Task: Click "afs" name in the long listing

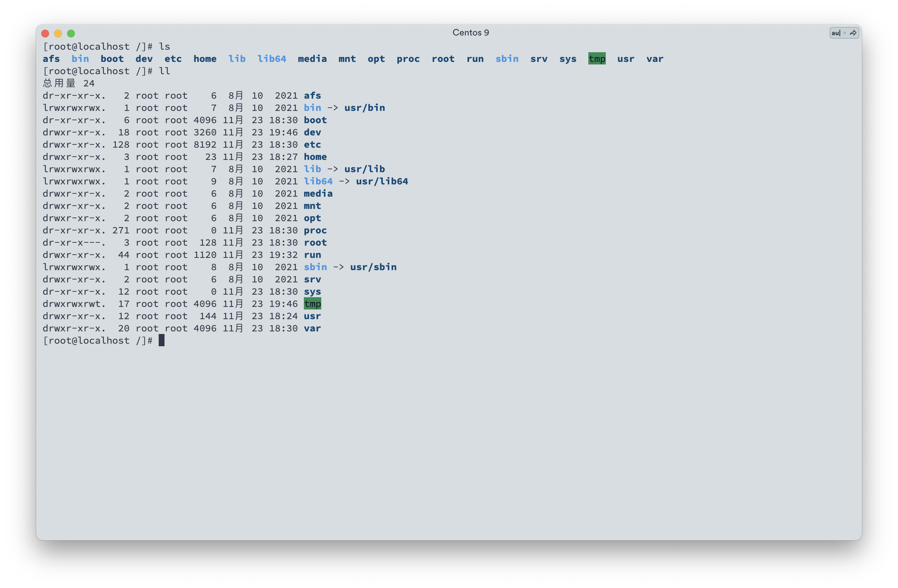Action: coord(313,95)
